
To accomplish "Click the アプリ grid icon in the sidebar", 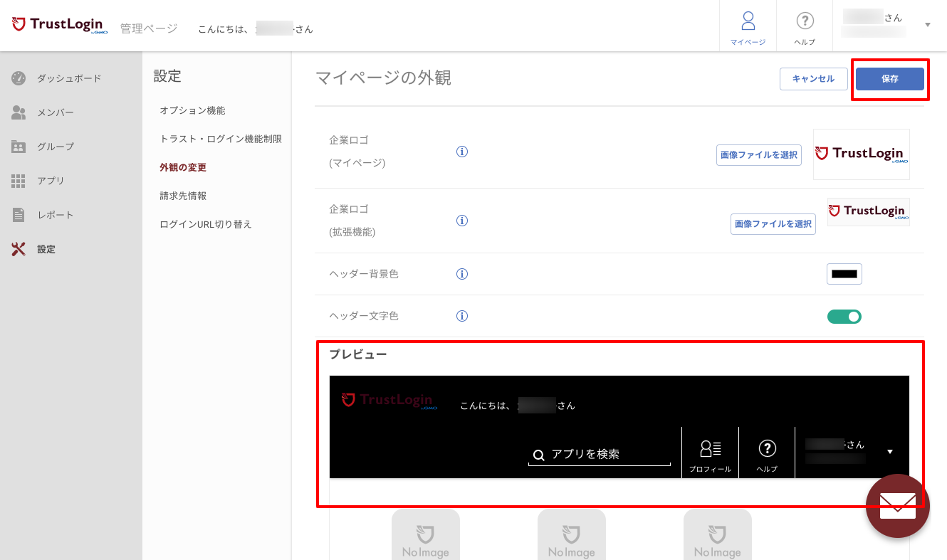I will pyautogui.click(x=19, y=181).
